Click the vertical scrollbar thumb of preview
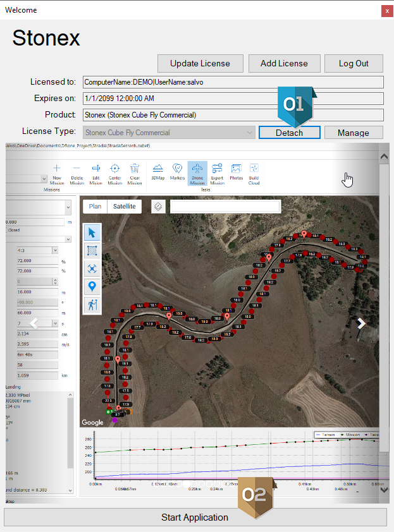This screenshot has width=394, height=532. 384,308
